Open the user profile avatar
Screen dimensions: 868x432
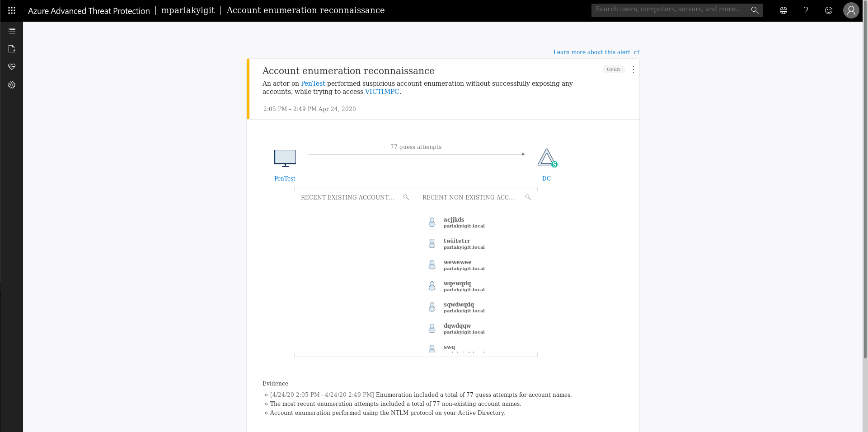point(851,10)
